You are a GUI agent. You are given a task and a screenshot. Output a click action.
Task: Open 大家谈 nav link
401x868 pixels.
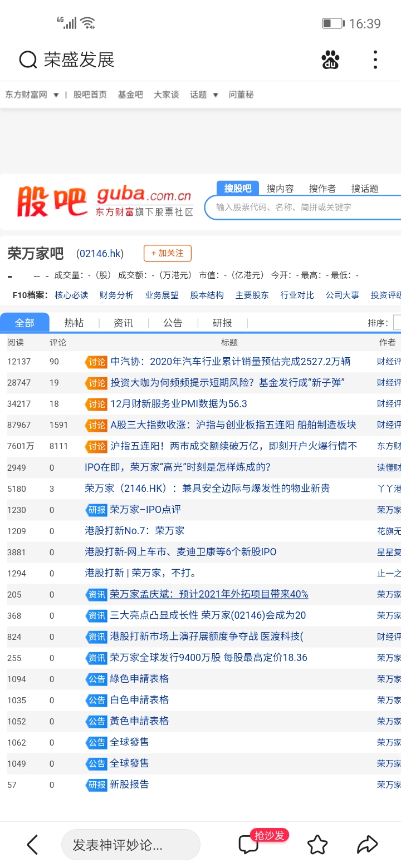(x=166, y=95)
